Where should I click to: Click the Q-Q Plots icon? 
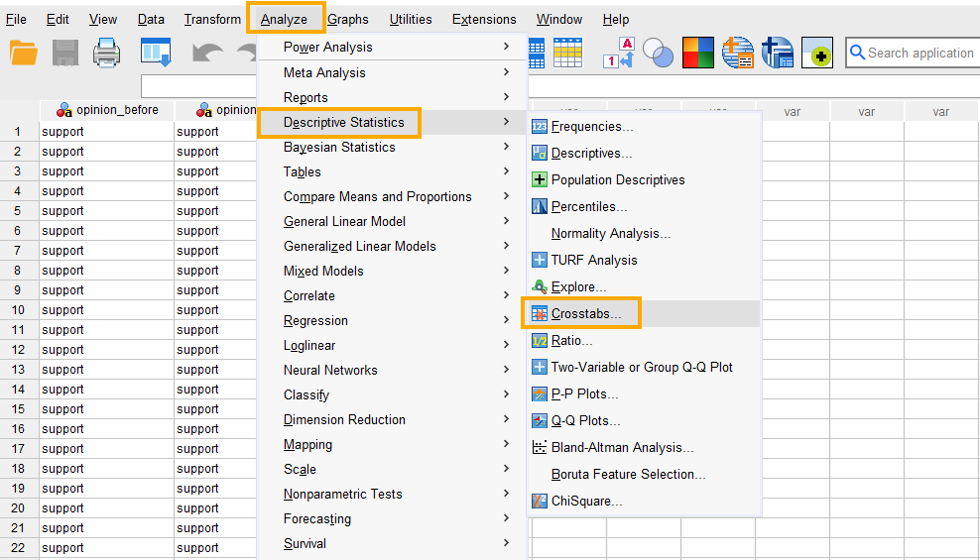pos(540,421)
